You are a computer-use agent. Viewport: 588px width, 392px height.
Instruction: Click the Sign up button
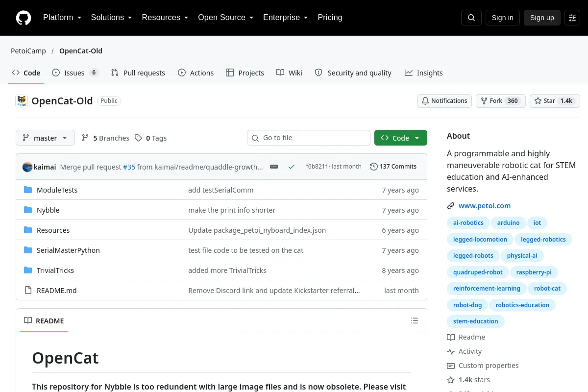tap(542, 18)
